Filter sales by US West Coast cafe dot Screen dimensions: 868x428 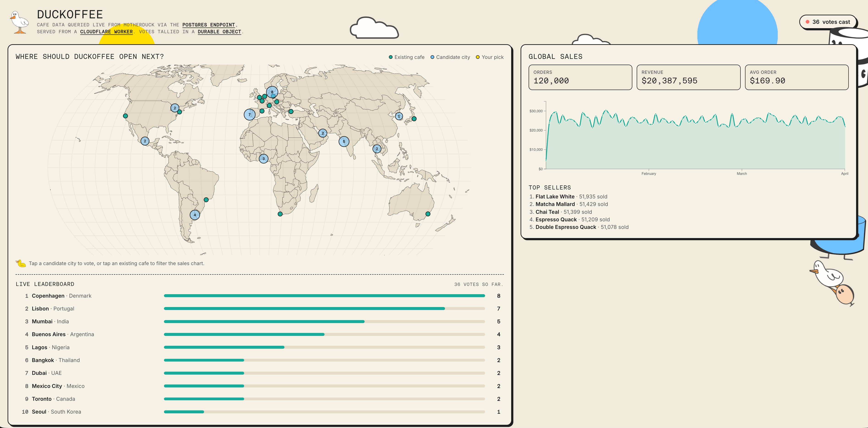(x=125, y=116)
